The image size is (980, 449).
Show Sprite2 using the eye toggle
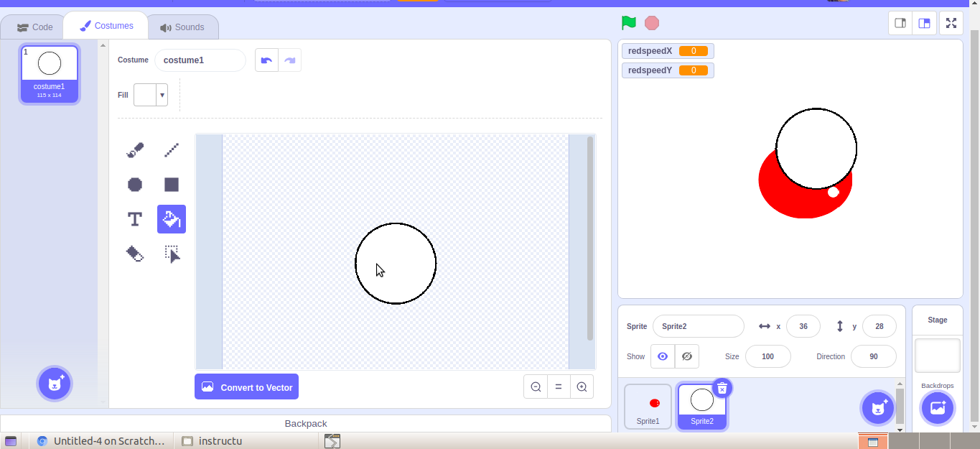pos(662,356)
